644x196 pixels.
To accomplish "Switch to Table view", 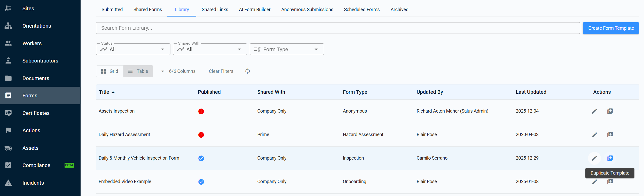I will 138,71.
